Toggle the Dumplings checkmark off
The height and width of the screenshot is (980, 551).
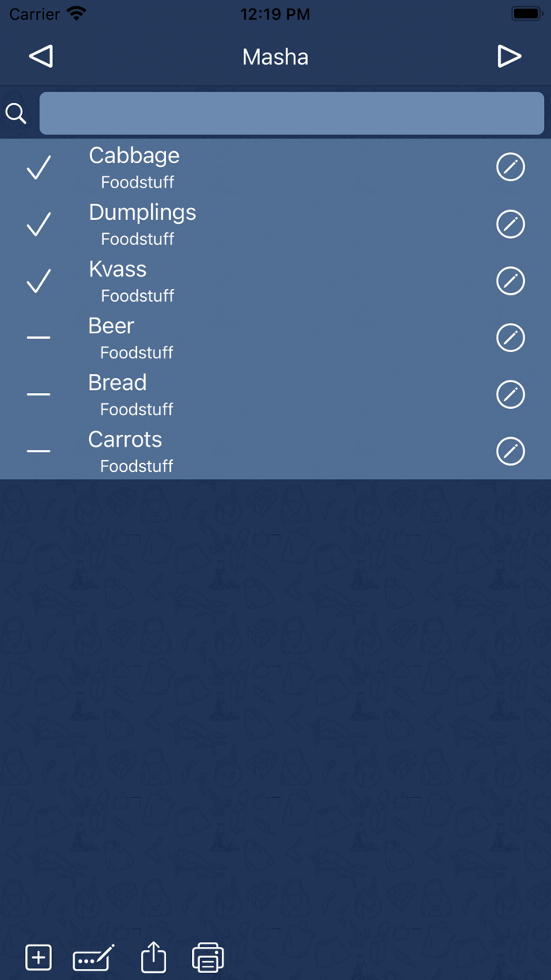38,225
